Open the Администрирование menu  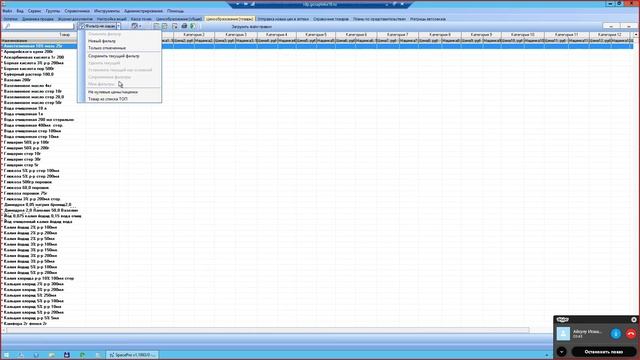(143, 11)
